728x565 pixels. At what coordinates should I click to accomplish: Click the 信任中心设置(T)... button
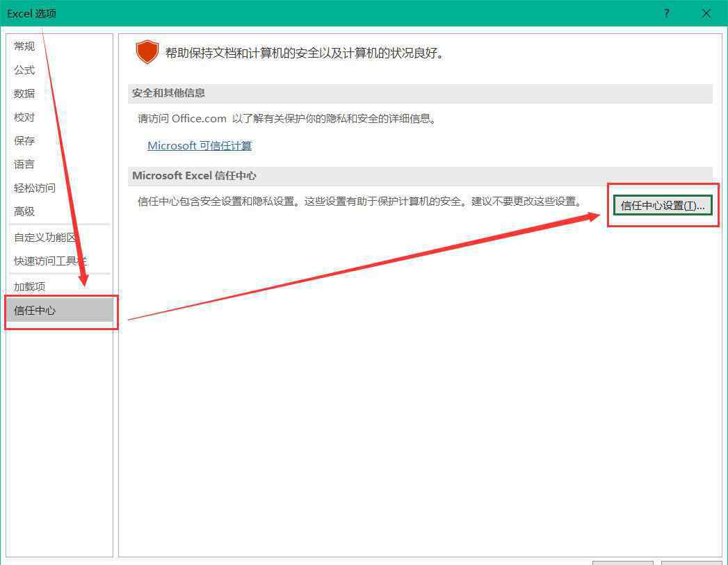663,206
